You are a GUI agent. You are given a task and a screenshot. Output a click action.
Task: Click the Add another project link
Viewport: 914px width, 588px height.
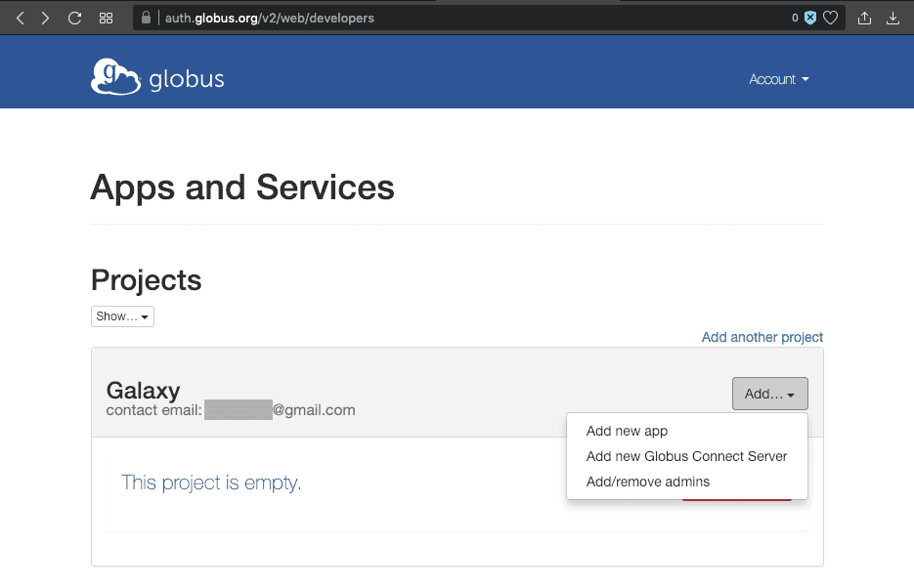point(762,337)
